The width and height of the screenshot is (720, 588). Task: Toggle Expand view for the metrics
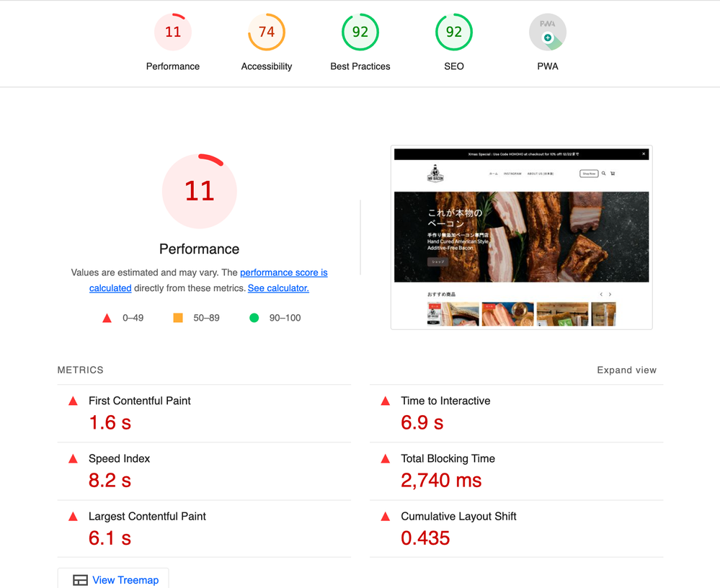coord(626,370)
